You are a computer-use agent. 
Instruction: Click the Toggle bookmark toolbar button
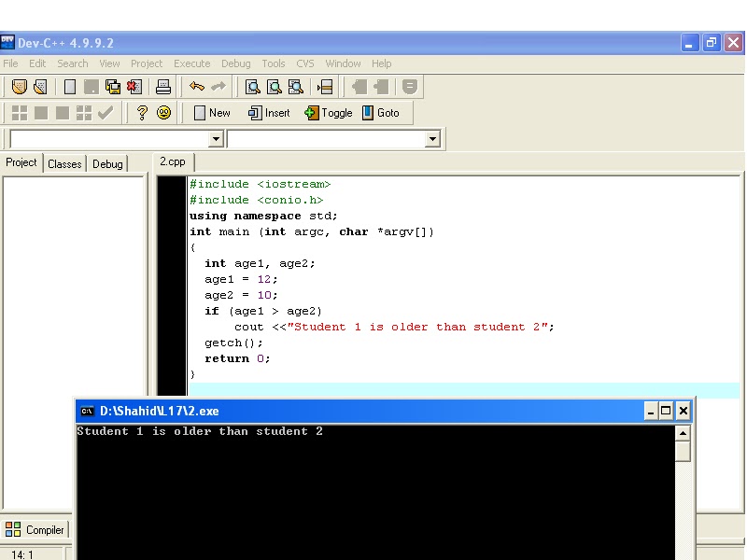pos(329,113)
